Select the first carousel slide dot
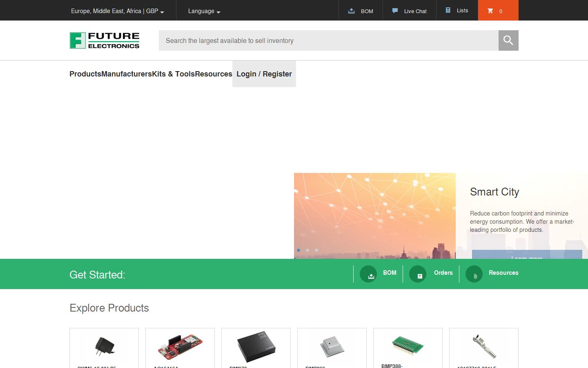 pos(298,250)
